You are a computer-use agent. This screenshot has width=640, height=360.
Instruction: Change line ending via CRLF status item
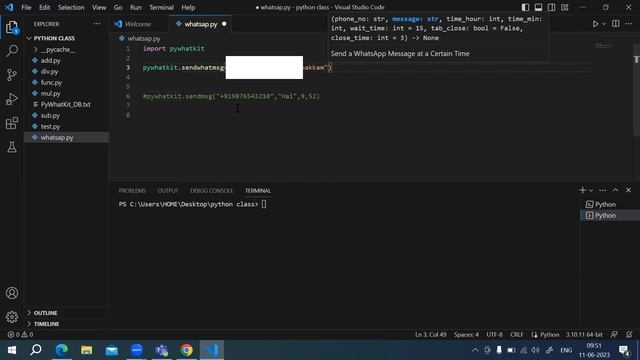[x=516, y=335]
